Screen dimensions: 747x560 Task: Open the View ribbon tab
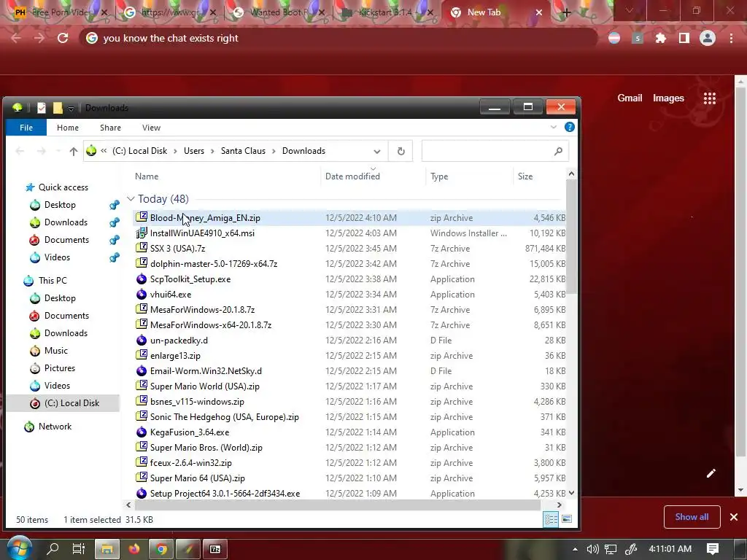151,128
